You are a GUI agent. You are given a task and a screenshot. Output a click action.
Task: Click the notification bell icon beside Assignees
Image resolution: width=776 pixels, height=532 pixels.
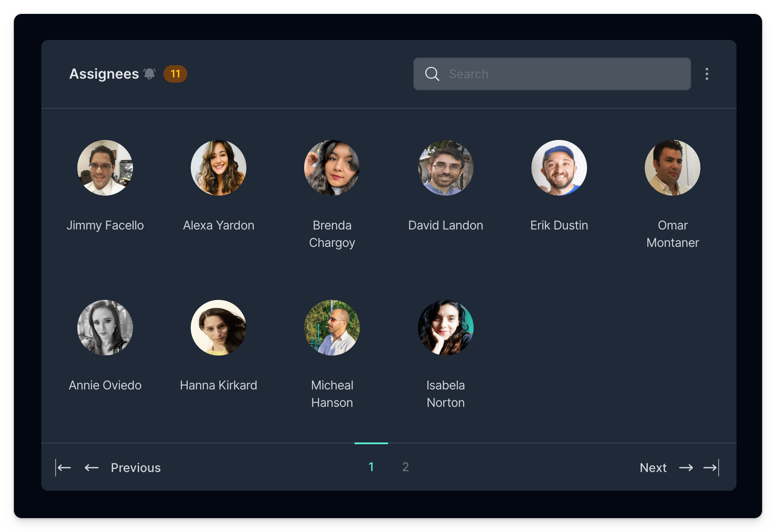149,74
